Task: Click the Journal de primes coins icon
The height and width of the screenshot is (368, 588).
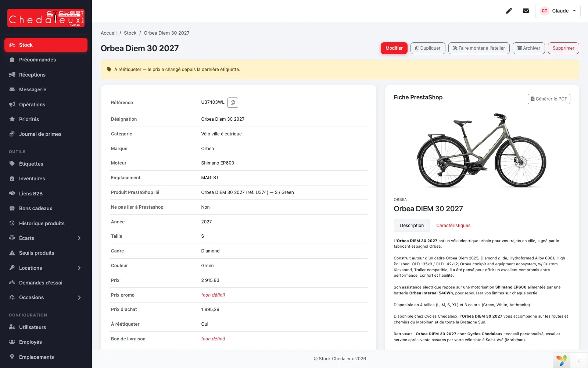Action: tap(12, 134)
